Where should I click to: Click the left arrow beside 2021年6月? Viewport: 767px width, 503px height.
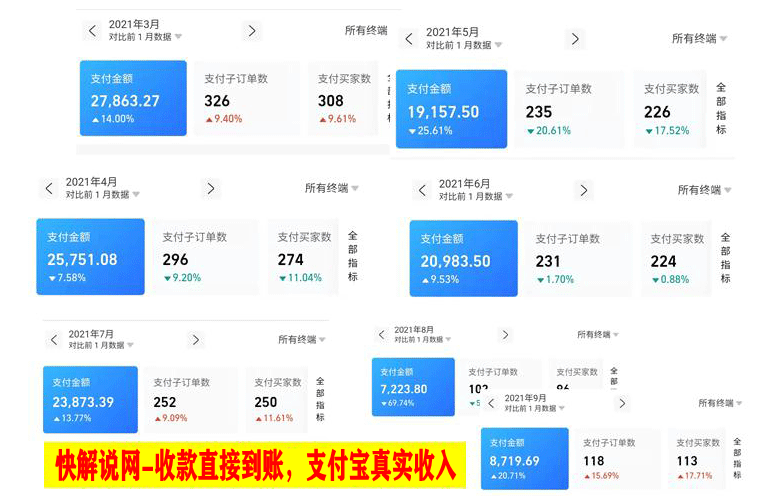423,190
